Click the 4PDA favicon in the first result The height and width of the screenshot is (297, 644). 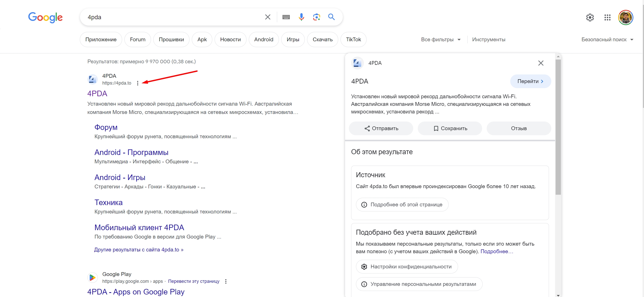pos(92,79)
